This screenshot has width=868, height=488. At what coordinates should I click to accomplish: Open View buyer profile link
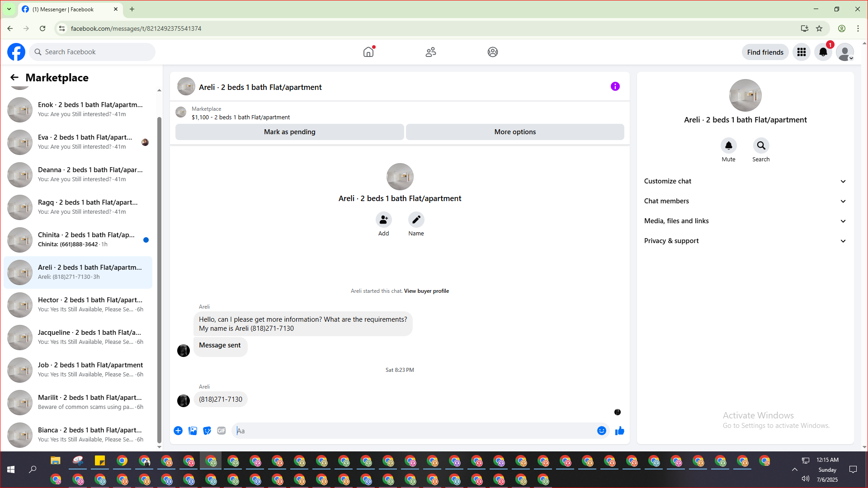(426, 291)
